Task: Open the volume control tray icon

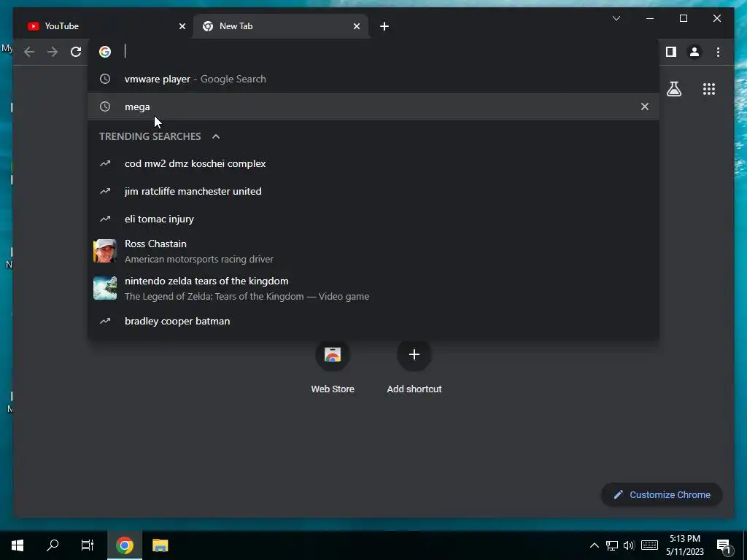Action: (629, 545)
